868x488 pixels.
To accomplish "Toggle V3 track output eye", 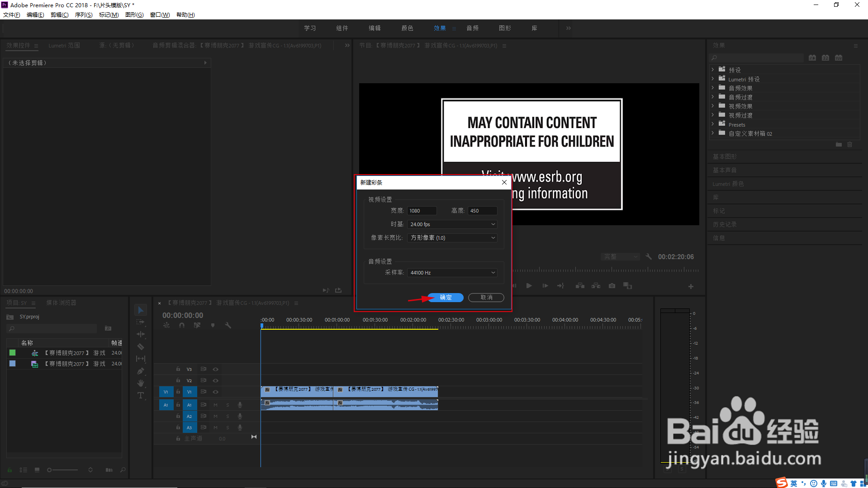I will [215, 369].
